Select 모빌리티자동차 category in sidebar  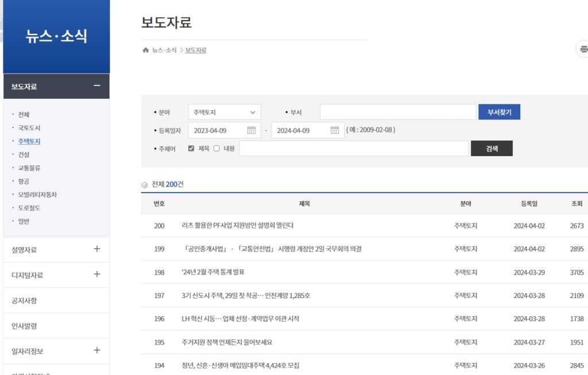(37, 195)
